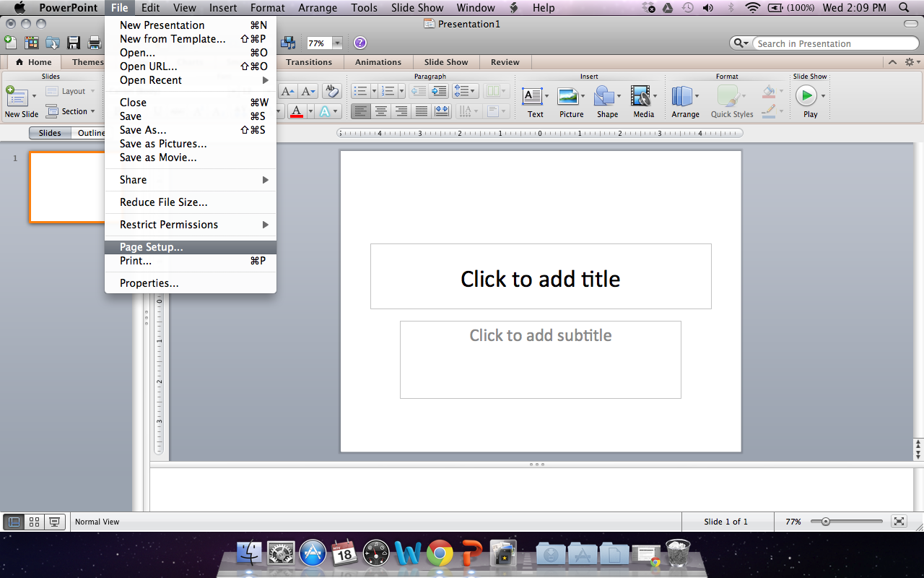Screen dimensions: 924x578
Task: Click the Clear Formatting eraser icon
Action: coord(331,91)
